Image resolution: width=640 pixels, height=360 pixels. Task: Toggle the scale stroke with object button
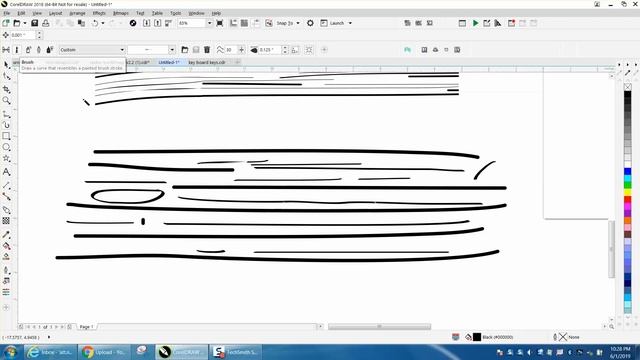click(x=295, y=50)
